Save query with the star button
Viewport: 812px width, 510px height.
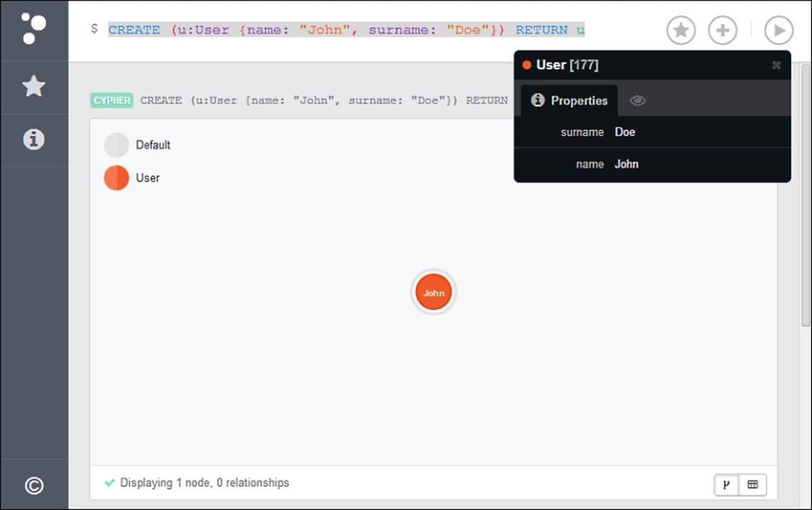point(681,30)
